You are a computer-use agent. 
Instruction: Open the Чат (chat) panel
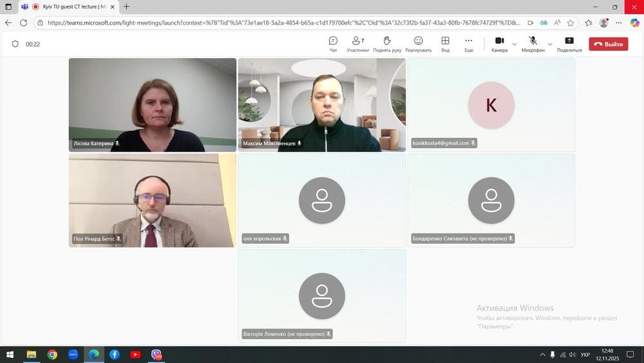[x=333, y=44]
